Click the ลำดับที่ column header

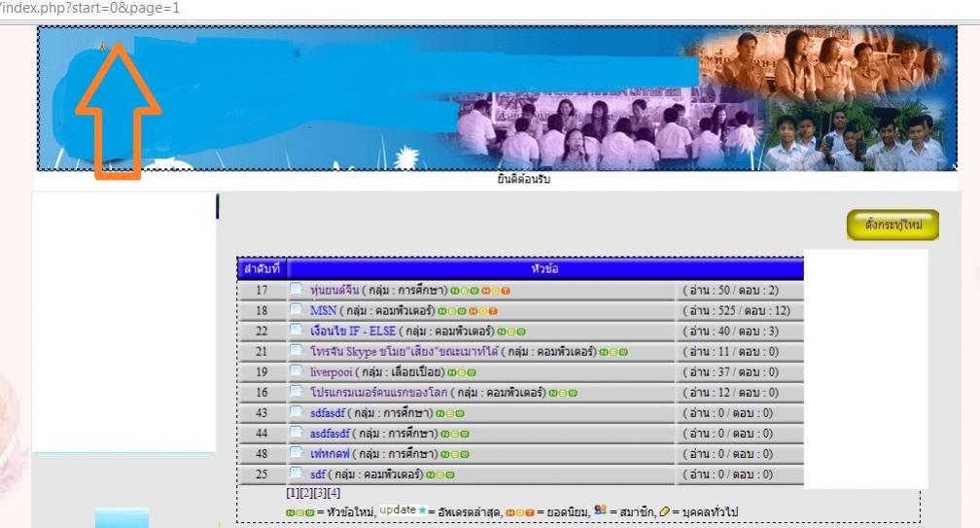[262, 268]
